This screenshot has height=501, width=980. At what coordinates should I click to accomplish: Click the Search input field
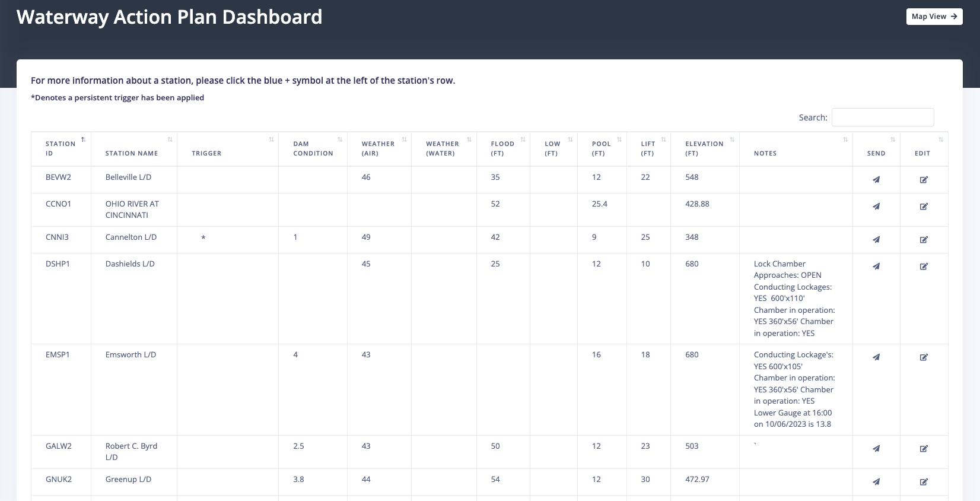tap(882, 118)
